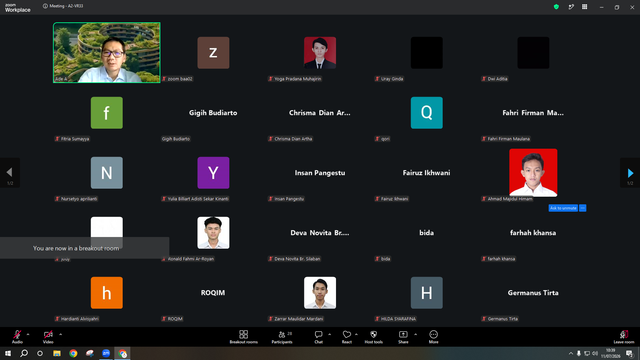Screen dimensions: 640x360
Task: Open File Explorer from taskbar
Action: [x=57, y=353]
